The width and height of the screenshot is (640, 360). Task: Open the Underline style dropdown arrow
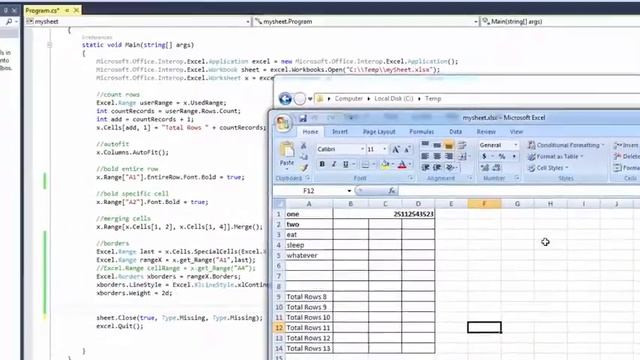pyautogui.click(x=353, y=164)
